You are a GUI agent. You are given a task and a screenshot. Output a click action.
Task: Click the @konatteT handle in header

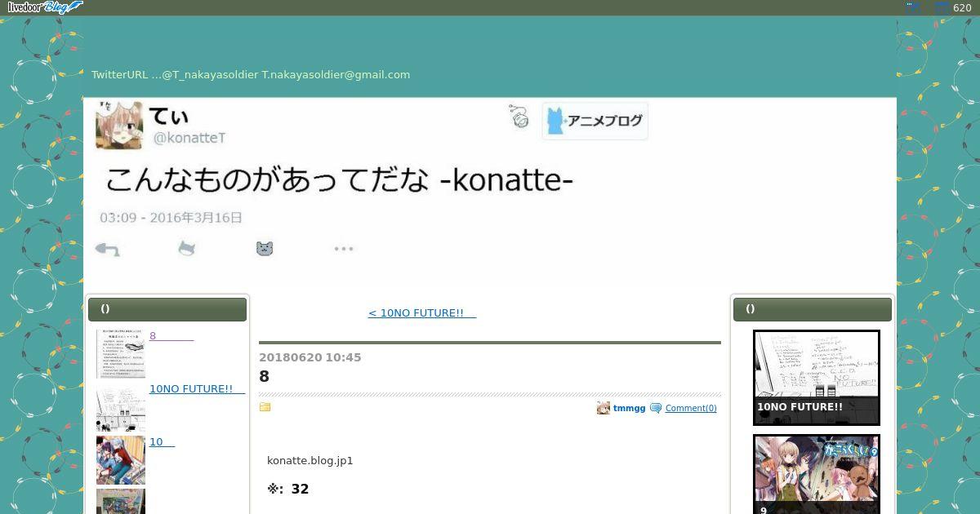click(189, 138)
